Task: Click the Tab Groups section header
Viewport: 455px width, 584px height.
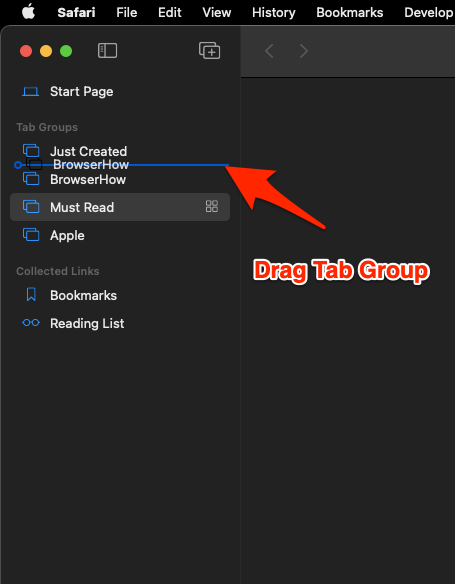Action: point(47,127)
